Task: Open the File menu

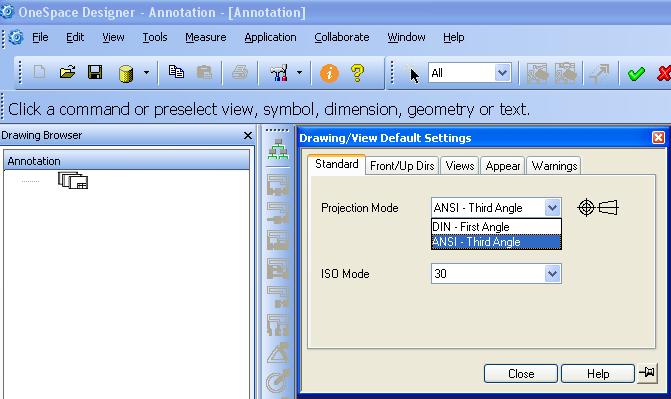Action: tap(40, 38)
